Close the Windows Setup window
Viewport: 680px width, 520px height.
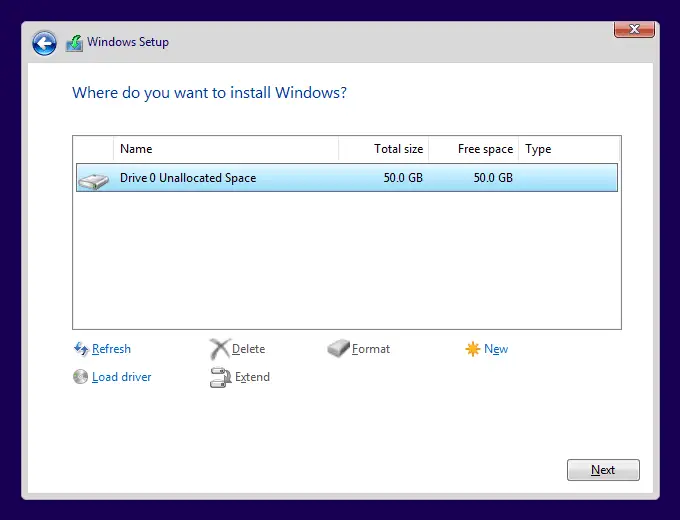coord(634,29)
